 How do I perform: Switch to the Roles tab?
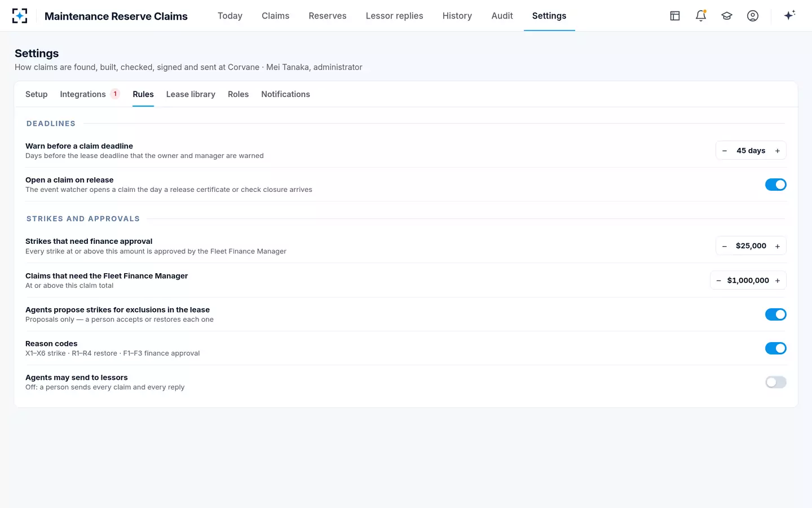pos(239,94)
